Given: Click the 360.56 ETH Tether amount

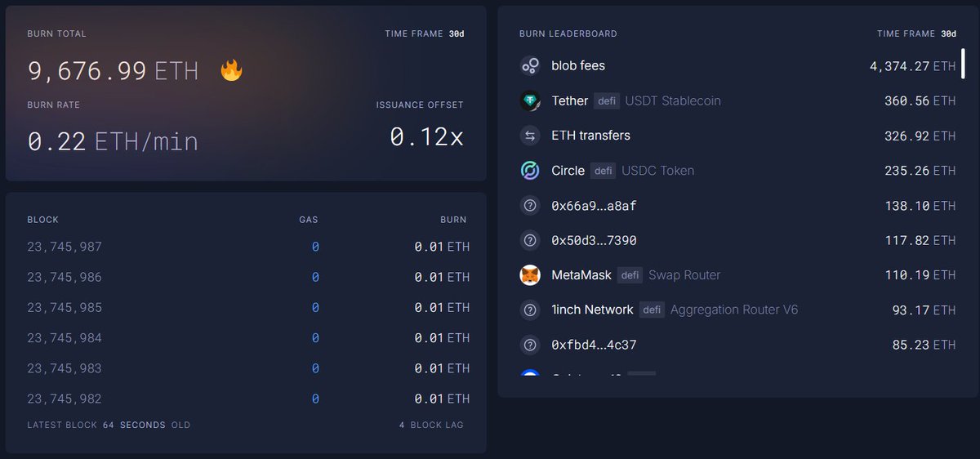Looking at the screenshot, I should tap(920, 101).
